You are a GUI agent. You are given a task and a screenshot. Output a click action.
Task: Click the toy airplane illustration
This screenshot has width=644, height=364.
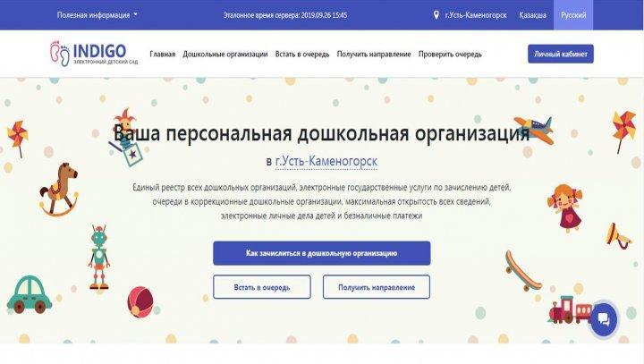(x=534, y=129)
